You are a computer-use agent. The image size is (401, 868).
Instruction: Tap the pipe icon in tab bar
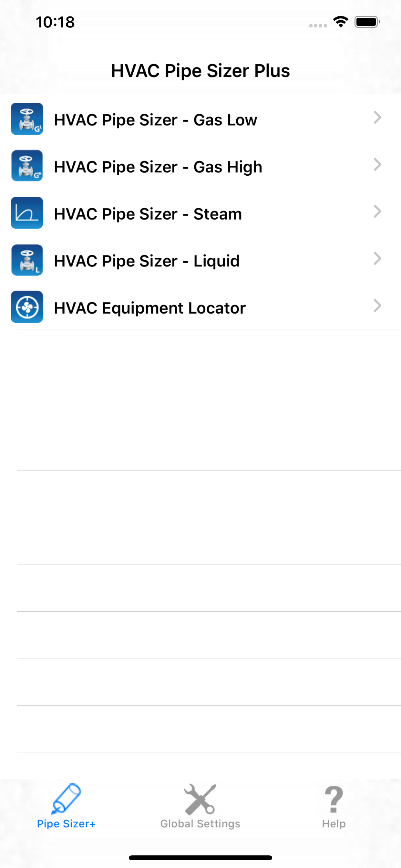click(x=66, y=799)
